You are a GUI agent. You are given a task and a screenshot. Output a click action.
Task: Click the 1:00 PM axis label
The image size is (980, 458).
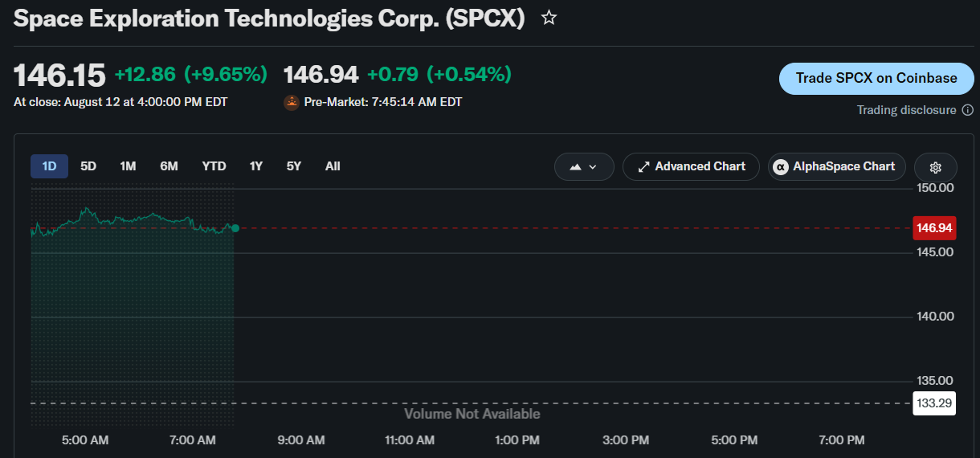point(517,440)
